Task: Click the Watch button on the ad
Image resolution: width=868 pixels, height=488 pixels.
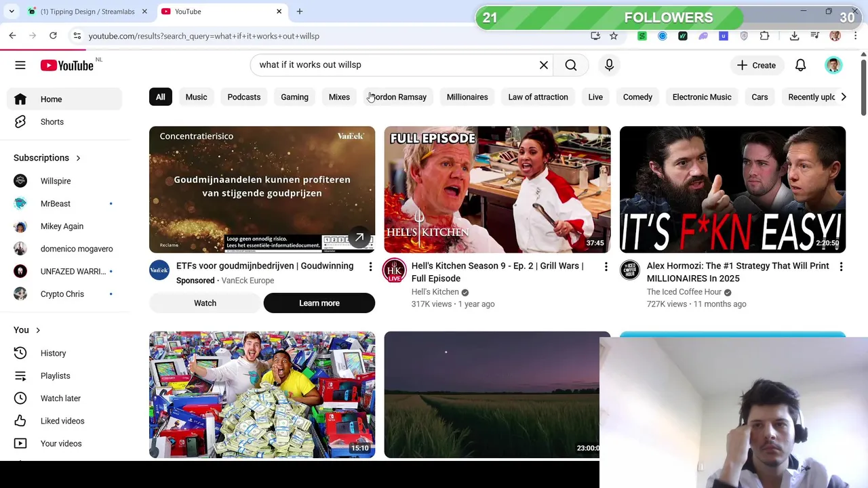Action: tap(205, 303)
